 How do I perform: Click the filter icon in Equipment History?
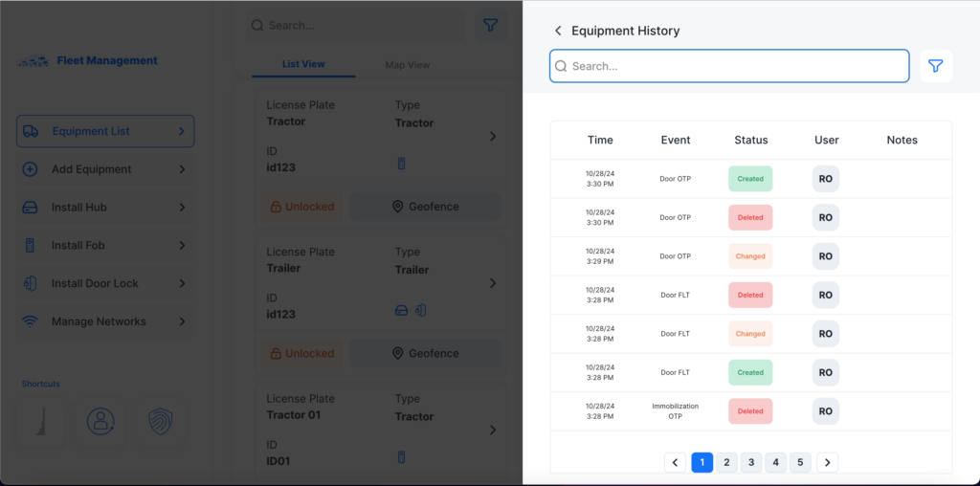tap(936, 66)
